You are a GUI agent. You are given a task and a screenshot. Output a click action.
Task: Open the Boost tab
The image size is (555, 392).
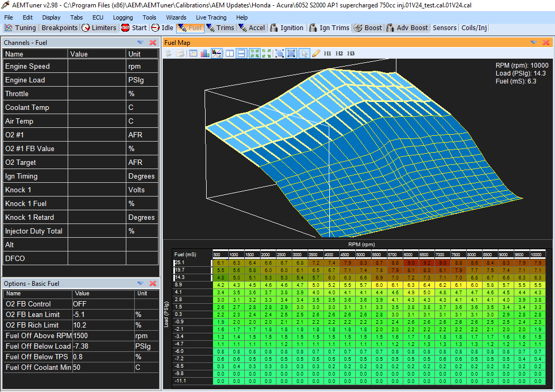(368, 28)
